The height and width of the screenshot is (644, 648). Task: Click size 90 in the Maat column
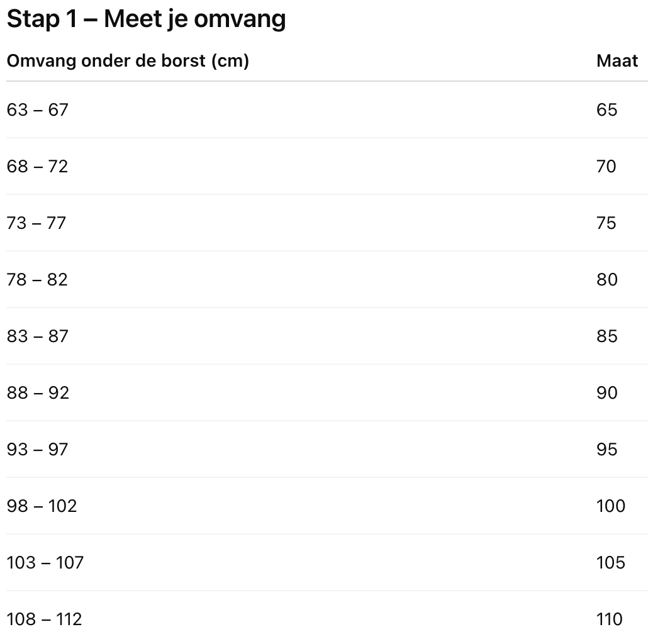tap(607, 393)
